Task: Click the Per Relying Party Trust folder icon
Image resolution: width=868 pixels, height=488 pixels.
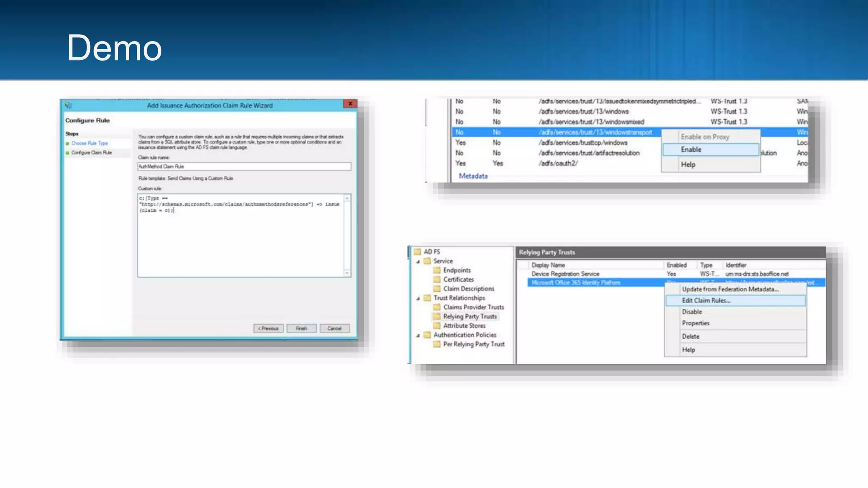Action: pyautogui.click(x=437, y=344)
